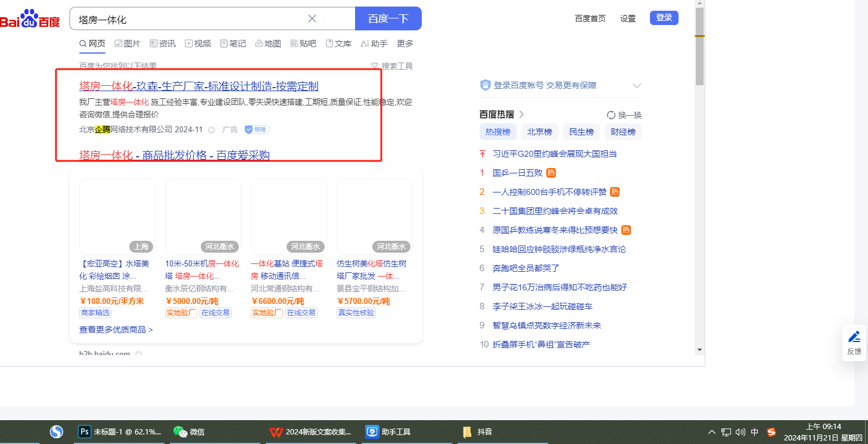Click the 换一换 refresh icon

[611, 115]
